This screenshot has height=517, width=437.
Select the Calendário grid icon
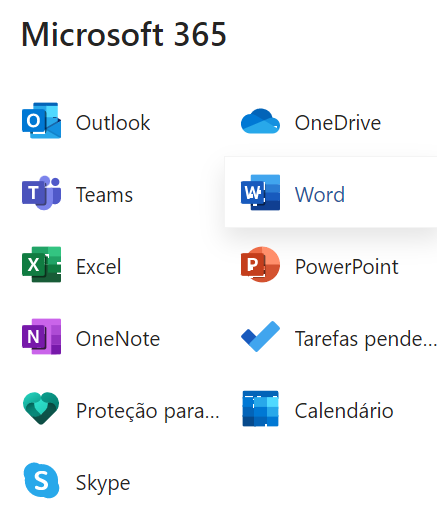pos(260,409)
